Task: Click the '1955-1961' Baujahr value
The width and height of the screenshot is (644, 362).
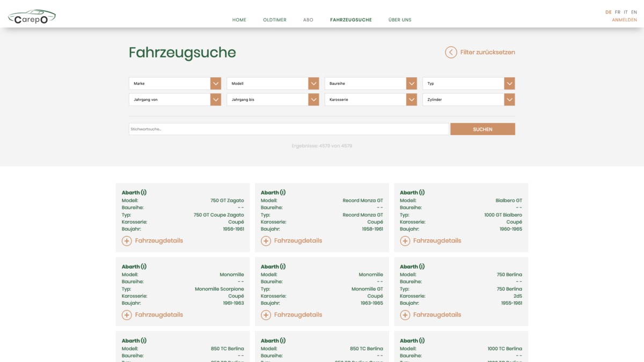Action: pos(511,303)
